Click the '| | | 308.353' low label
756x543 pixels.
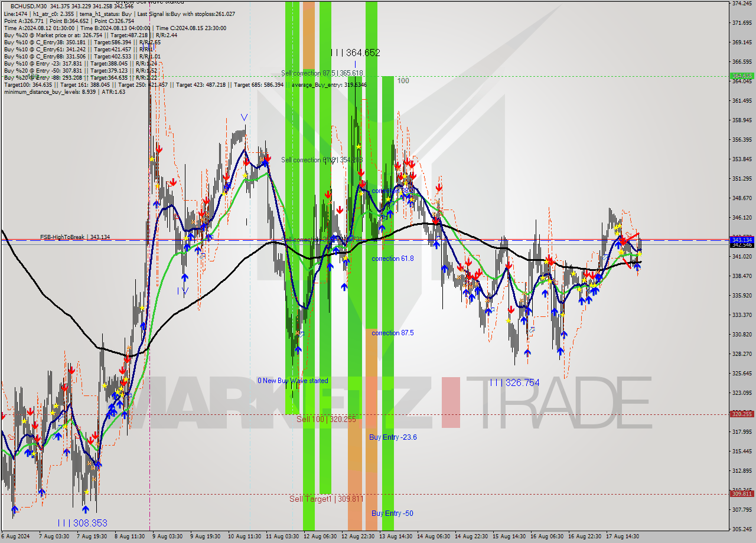(x=83, y=523)
